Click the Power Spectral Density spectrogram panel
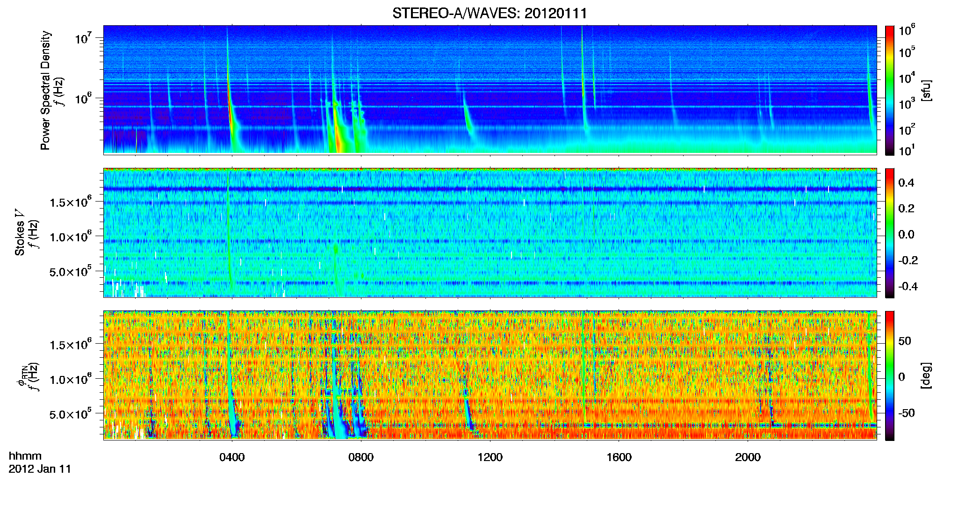The height and width of the screenshot is (505, 980). 490,90
